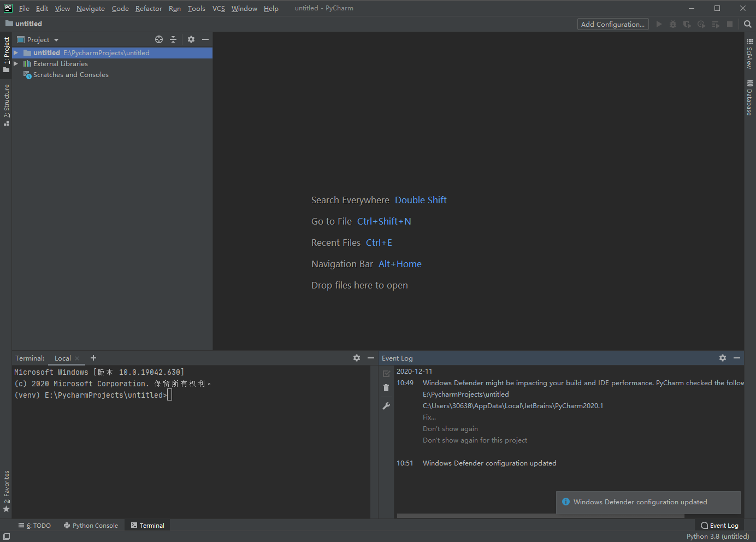Click the Stop square icon
Viewport: 756px width, 542px height.
(730, 24)
